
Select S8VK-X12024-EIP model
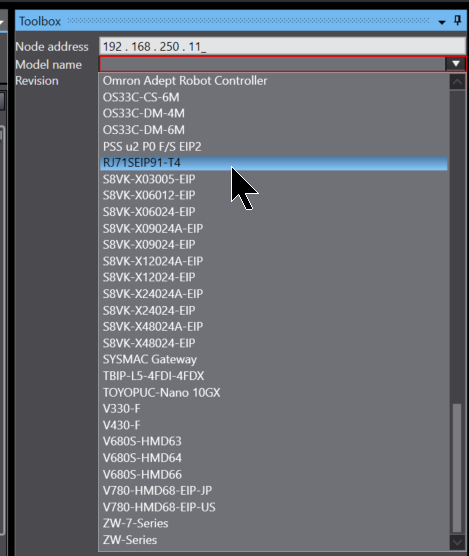274,277
